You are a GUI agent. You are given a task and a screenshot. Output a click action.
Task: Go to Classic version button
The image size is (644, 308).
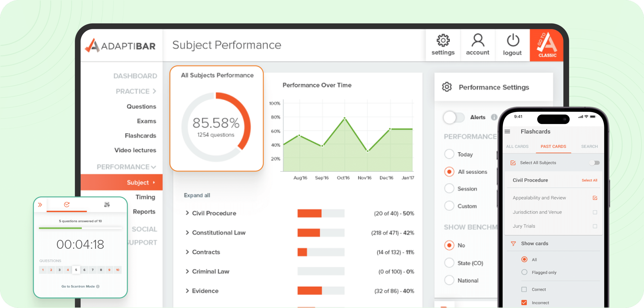pyautogui.click(x=547, y=45)
